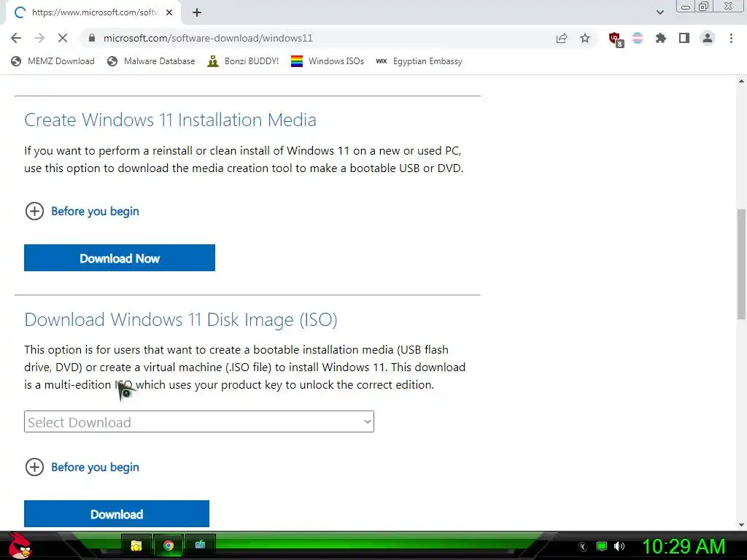Select the microsoft.com software tab

tap(93, 12)
